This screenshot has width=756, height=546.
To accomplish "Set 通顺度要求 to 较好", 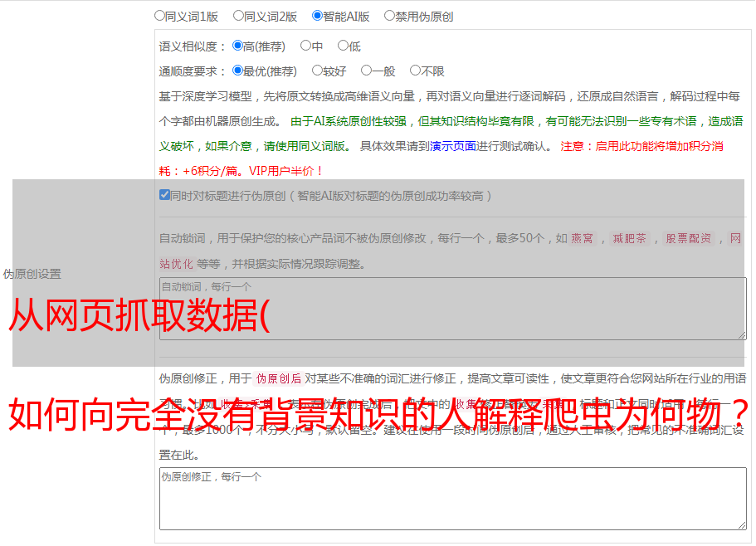I will [317, 71].
